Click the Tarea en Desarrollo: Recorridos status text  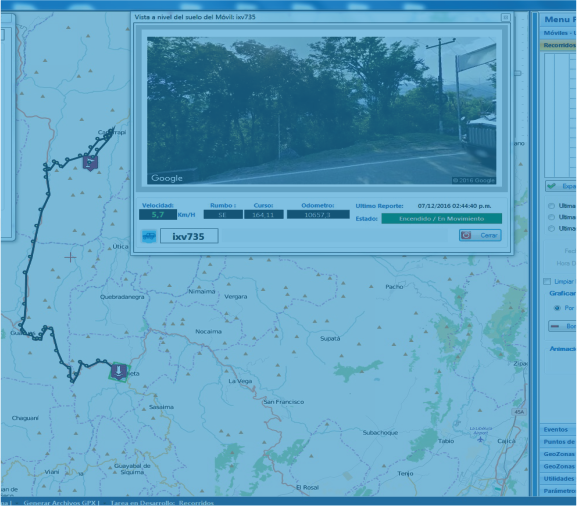tap(162, 503)
